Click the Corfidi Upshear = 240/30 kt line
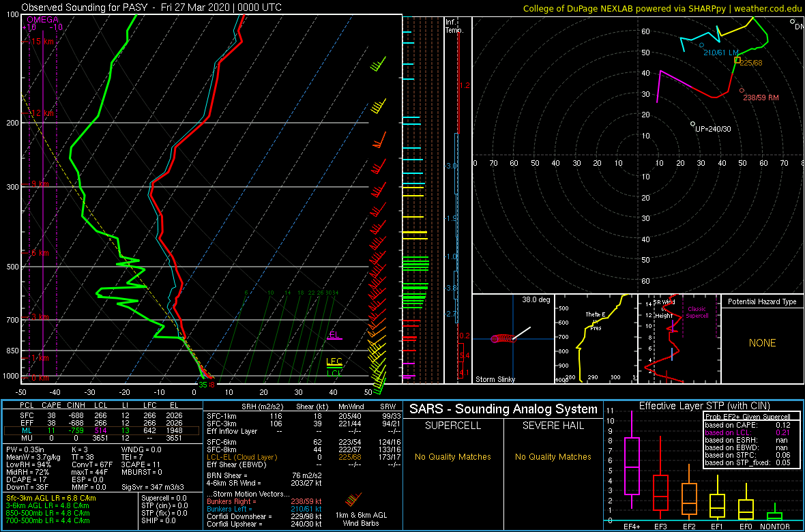Screen dimensions: 805x532 tap(265, 524)
